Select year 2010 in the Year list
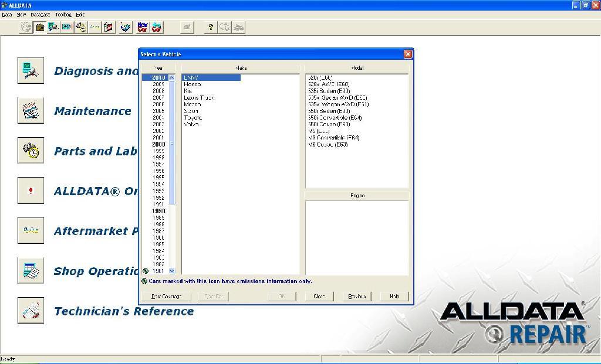The width and height of the screenshot is (601, 364). click(x=158, y=78)
